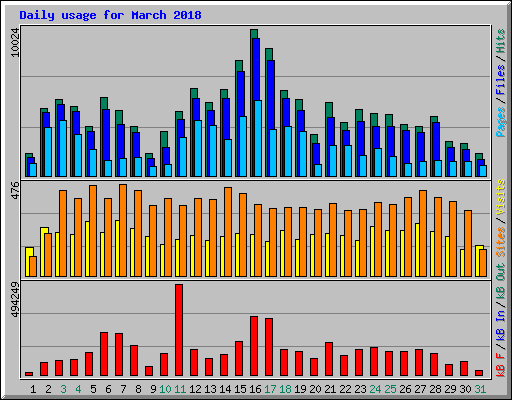
Task: Select the red kB bar for day 21
Action: 329,359
